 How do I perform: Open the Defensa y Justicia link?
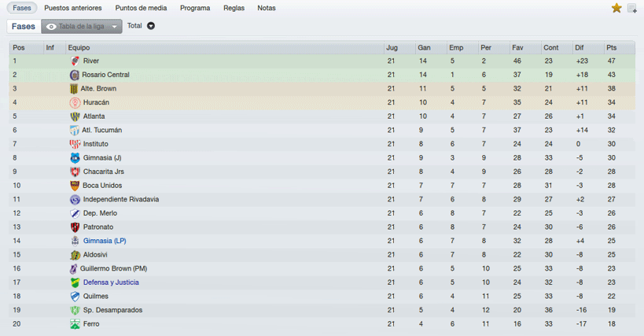click(x=111, y=282)
